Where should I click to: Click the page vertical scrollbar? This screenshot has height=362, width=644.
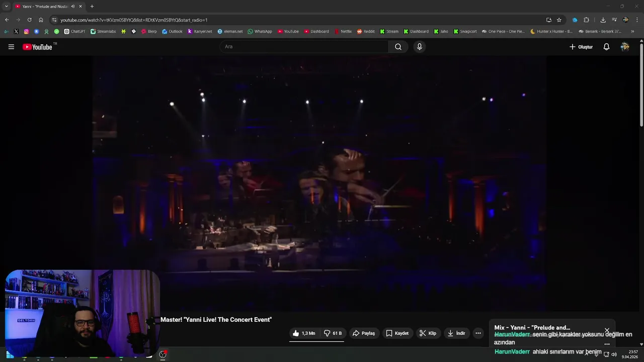click(x=641, y=85)
